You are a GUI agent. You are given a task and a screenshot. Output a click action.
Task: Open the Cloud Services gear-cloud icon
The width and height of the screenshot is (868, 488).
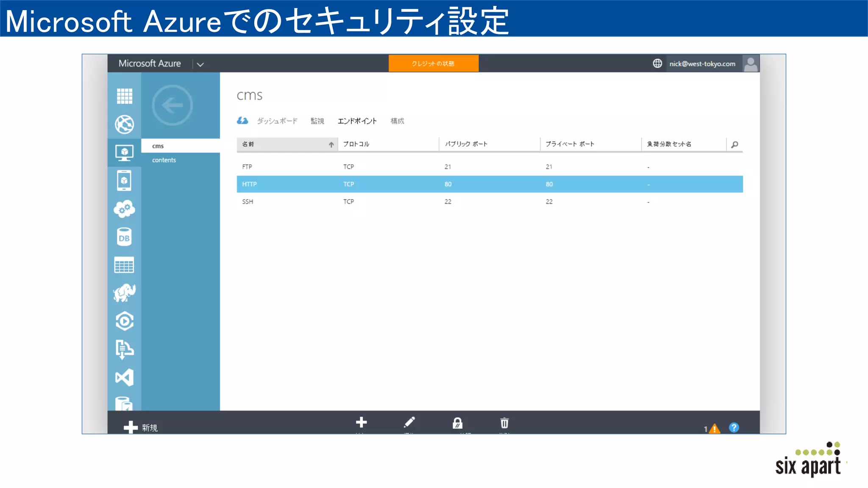(124, 209)
